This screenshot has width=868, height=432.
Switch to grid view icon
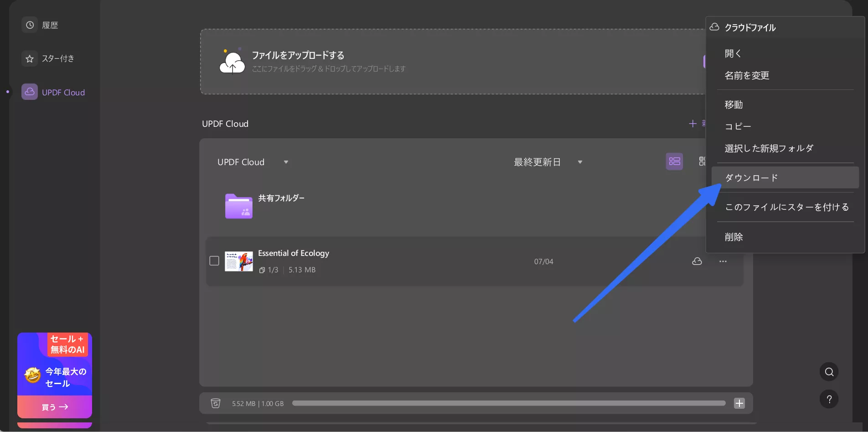click(702, 161)
